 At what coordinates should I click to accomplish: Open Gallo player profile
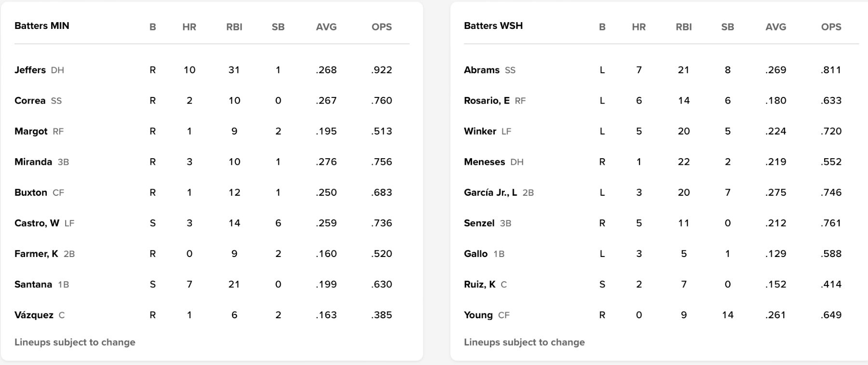click(475, 254)
